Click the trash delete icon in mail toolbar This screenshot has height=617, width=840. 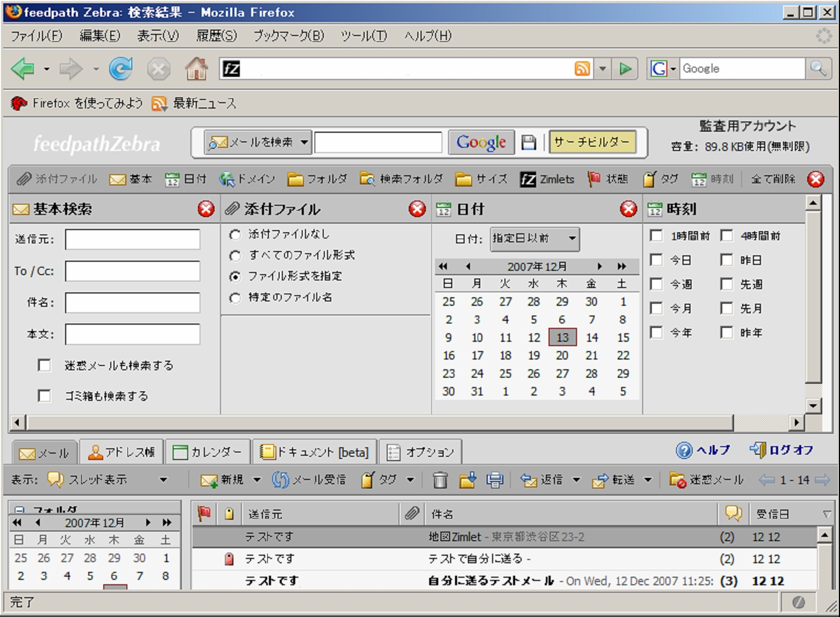coord(440,479)
